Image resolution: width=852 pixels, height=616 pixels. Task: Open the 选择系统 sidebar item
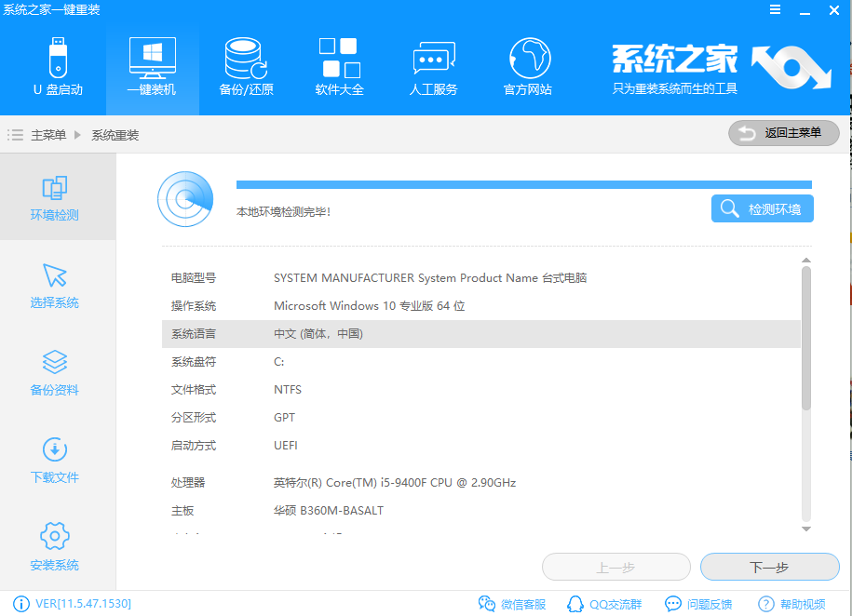(54, 284)
